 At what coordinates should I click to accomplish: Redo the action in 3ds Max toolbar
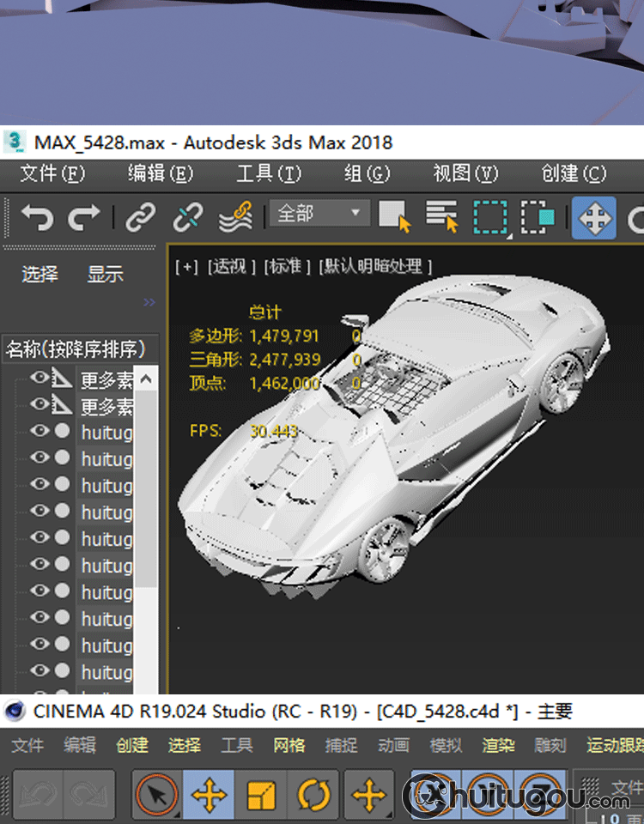[83, 217]
